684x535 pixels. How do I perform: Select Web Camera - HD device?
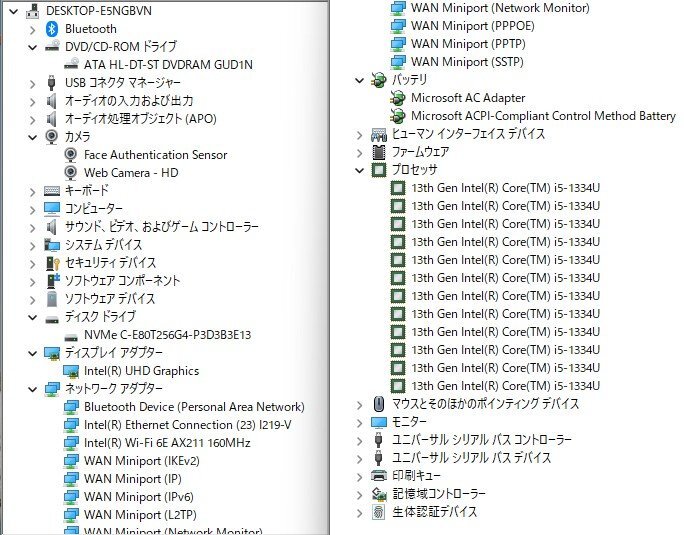click(x=131, y=173)
